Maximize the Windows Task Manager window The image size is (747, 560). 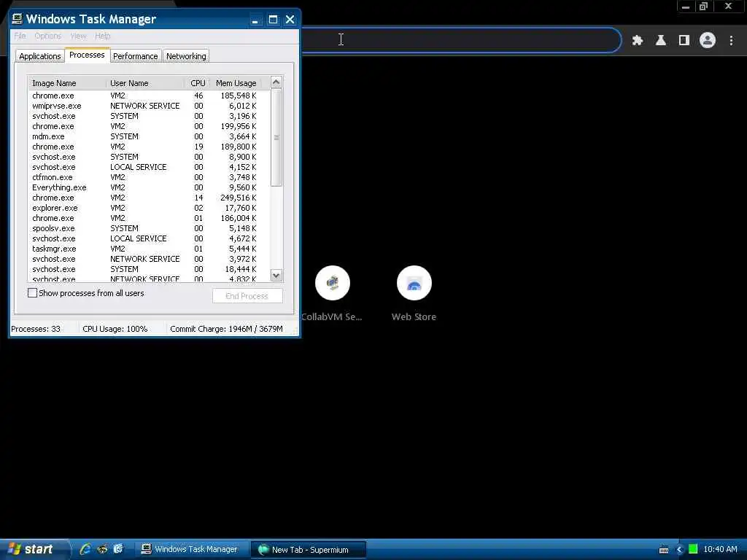click(x=273, y=20)
